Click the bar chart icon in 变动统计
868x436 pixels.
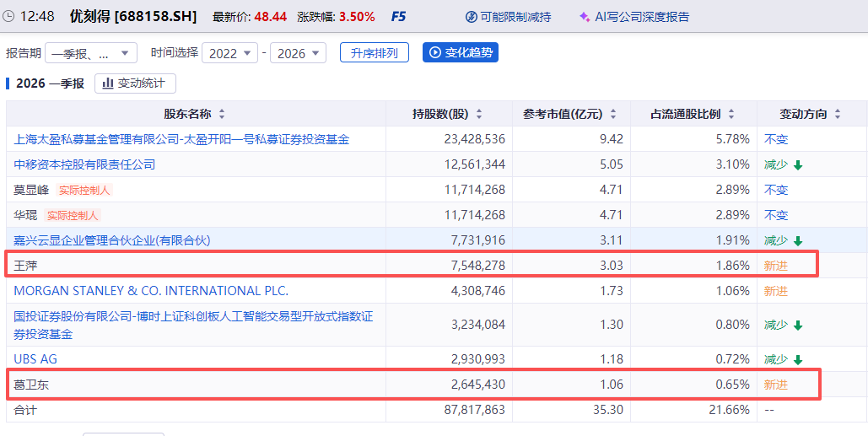click(x=108, y=83)
